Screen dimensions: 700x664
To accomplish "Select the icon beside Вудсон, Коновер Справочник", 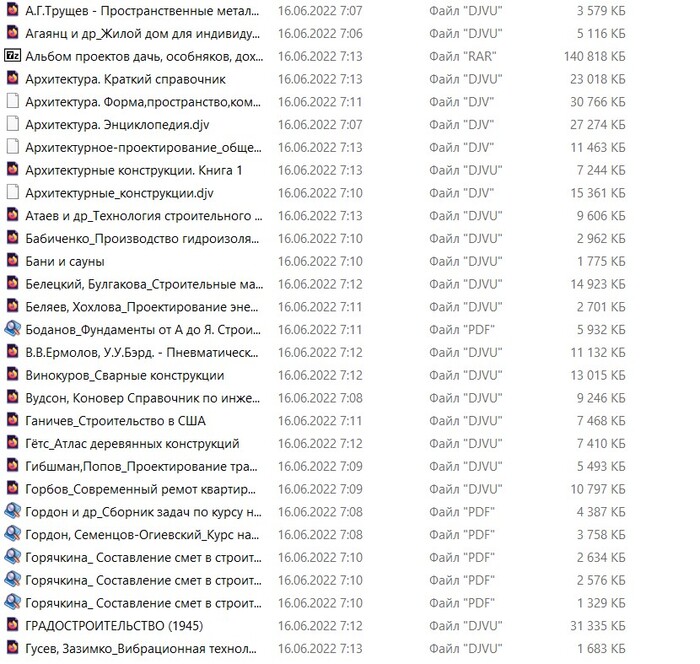I will (12, 397).
